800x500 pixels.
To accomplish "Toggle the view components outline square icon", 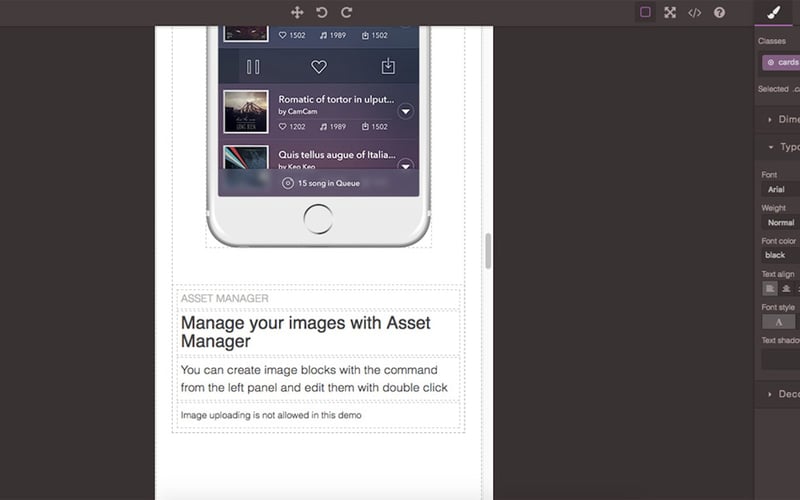I will [x=645, y=12].
